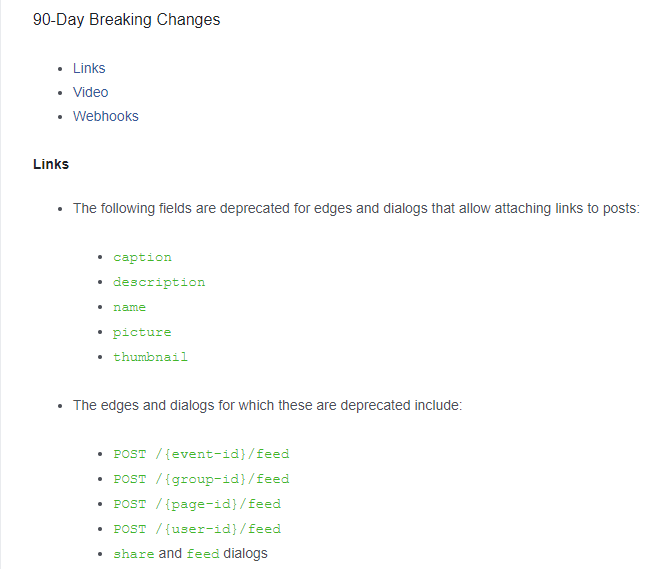655x569 pixels.
Task: Click the caption field name
Action: (x=142, y=257)
